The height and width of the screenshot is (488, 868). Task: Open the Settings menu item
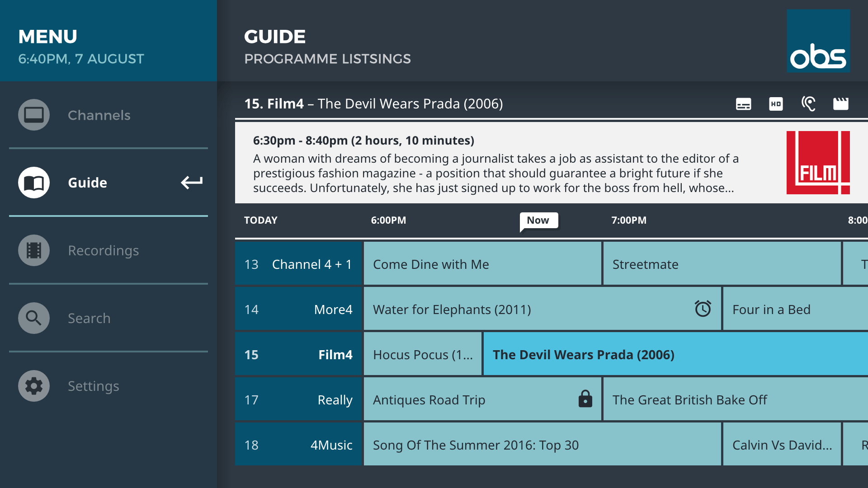[x=108, y=386]
